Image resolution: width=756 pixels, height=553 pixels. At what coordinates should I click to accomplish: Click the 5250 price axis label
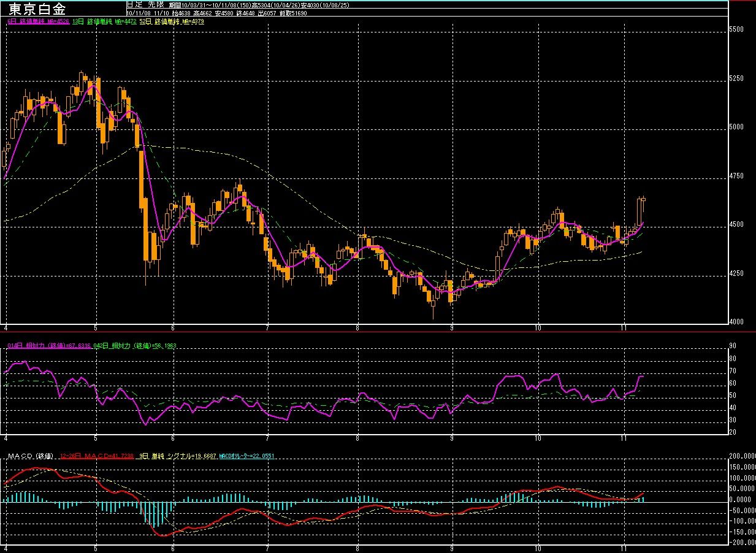pyautogui.click(x=736, y=78)
